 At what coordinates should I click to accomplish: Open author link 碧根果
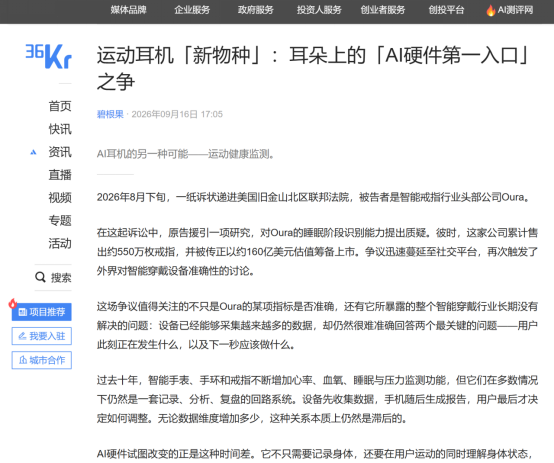pos(110,114)
